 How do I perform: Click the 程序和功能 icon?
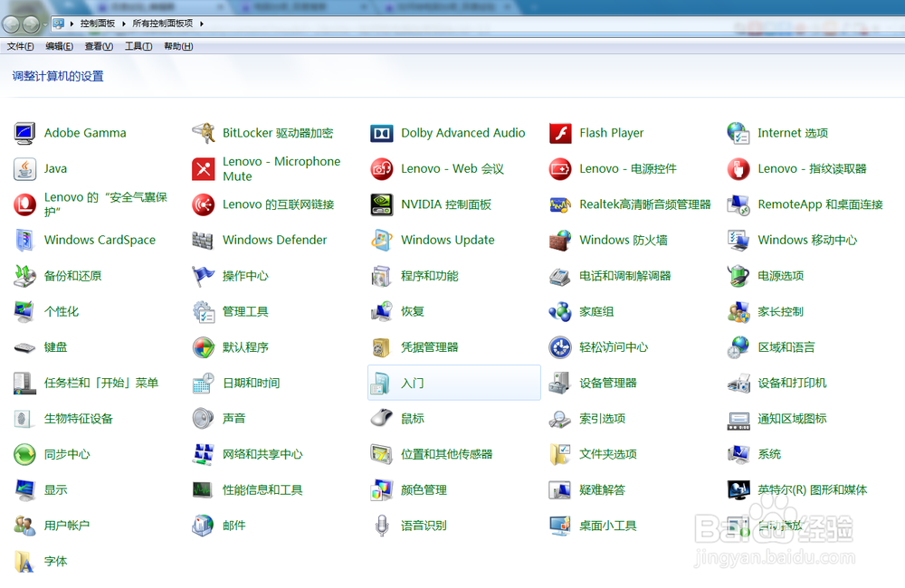pos(382,276)
